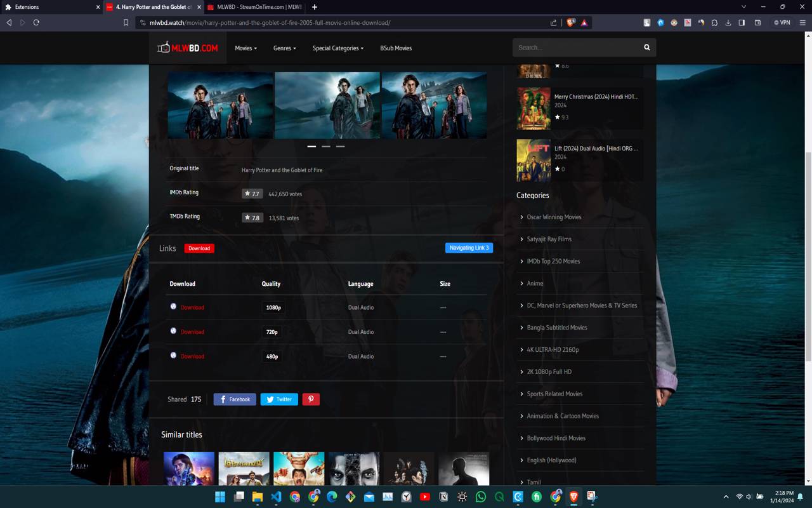Open Satyajit Ray Films category
Viewport: 812px width, 508px height.
(x=549, y=239)
